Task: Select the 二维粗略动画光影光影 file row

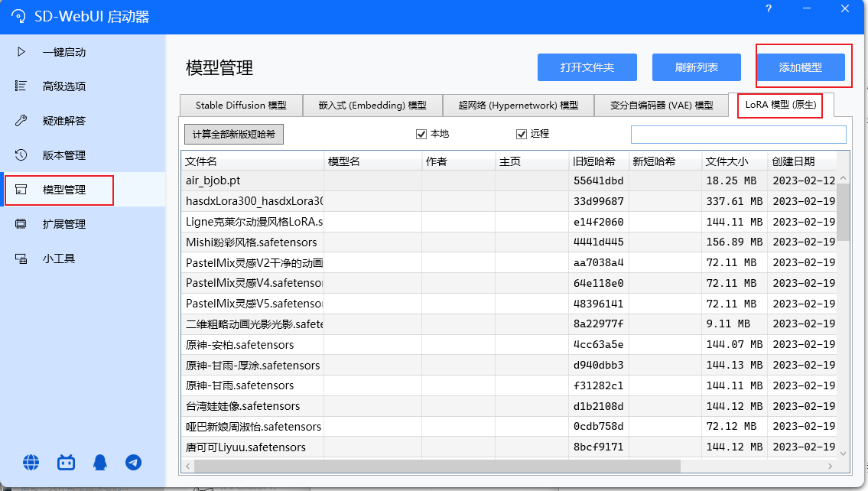Action: (509, 324)
